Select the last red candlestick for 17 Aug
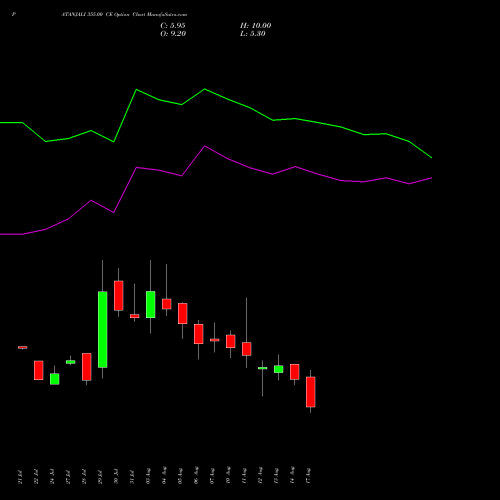Screen dimensions: 500x500 tap(311, 392)
